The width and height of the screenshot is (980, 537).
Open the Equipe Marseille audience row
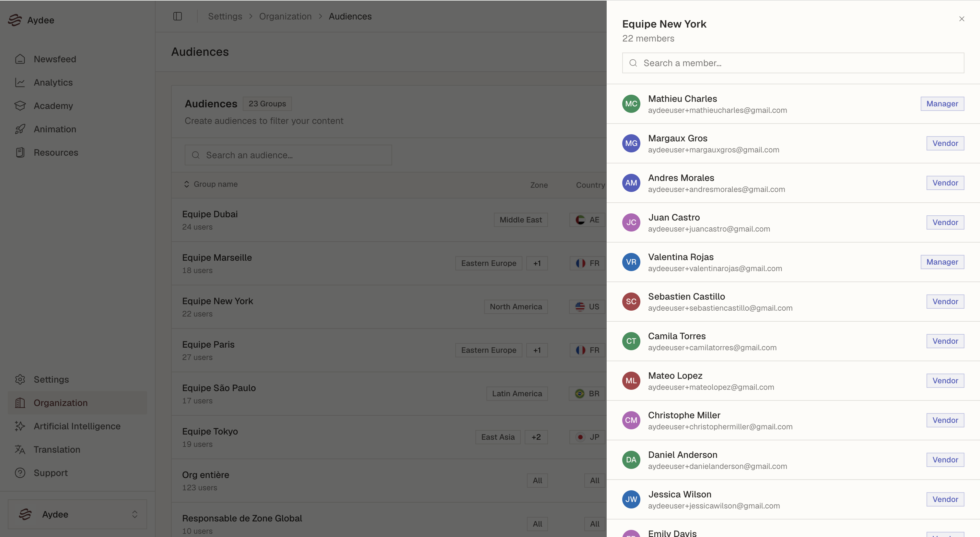(389, 263)
